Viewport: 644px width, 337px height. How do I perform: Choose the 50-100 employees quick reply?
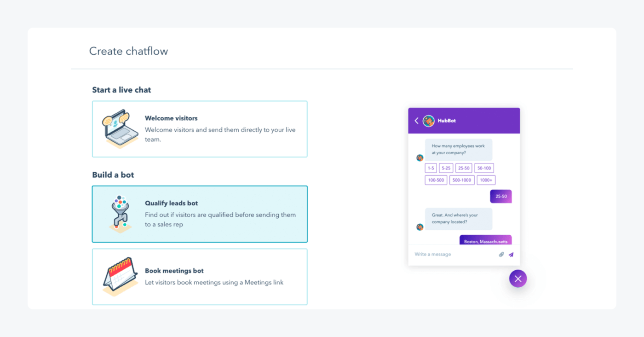point(484,168)
